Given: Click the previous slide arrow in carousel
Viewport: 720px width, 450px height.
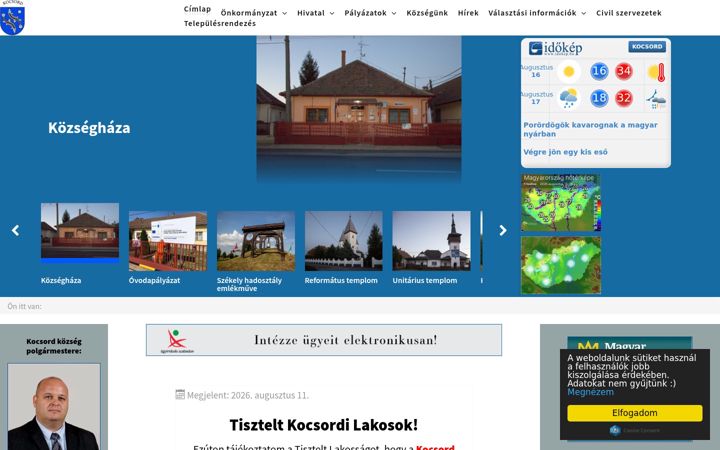Looking at the screenshot, I should click(16, 230).
